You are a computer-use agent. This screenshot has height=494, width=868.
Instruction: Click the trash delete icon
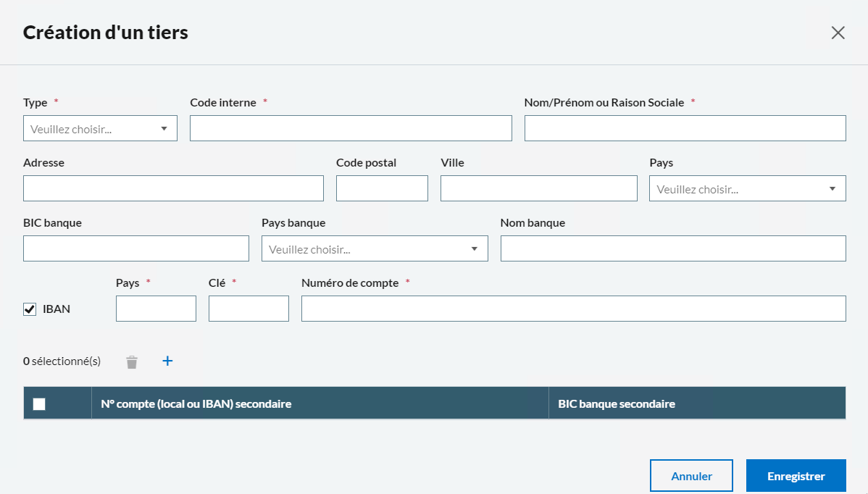point(131,361)
